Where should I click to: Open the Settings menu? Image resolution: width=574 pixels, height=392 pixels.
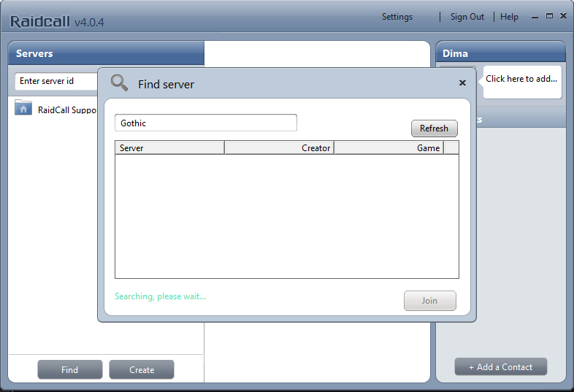pyautogui.click(x=397, y=17)
